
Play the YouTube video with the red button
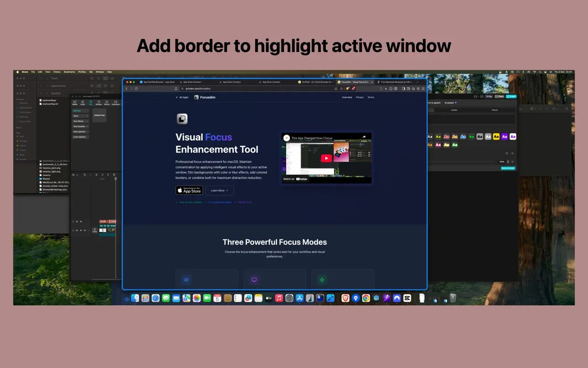pos(326,158)
